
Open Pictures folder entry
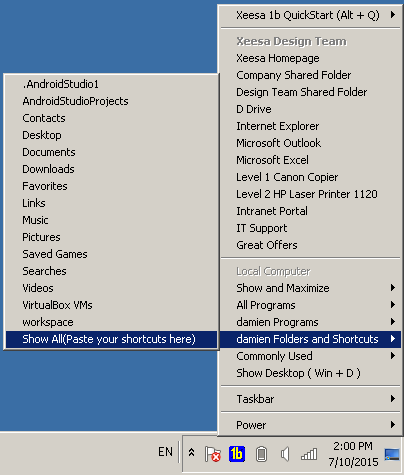point(111,237)
